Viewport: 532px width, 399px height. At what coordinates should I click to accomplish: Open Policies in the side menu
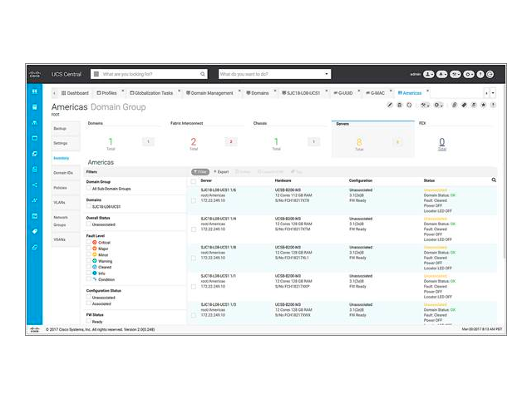click(x=66, y=188)
